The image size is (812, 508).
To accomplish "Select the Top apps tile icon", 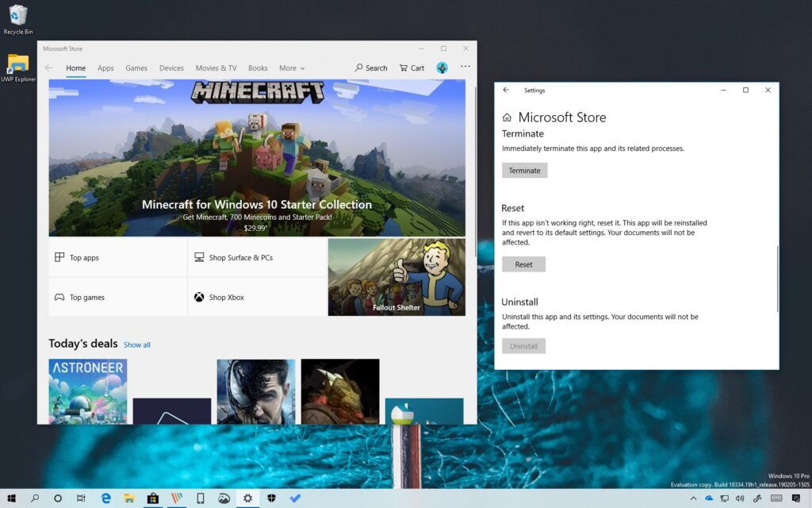I will tap(60, 257).
